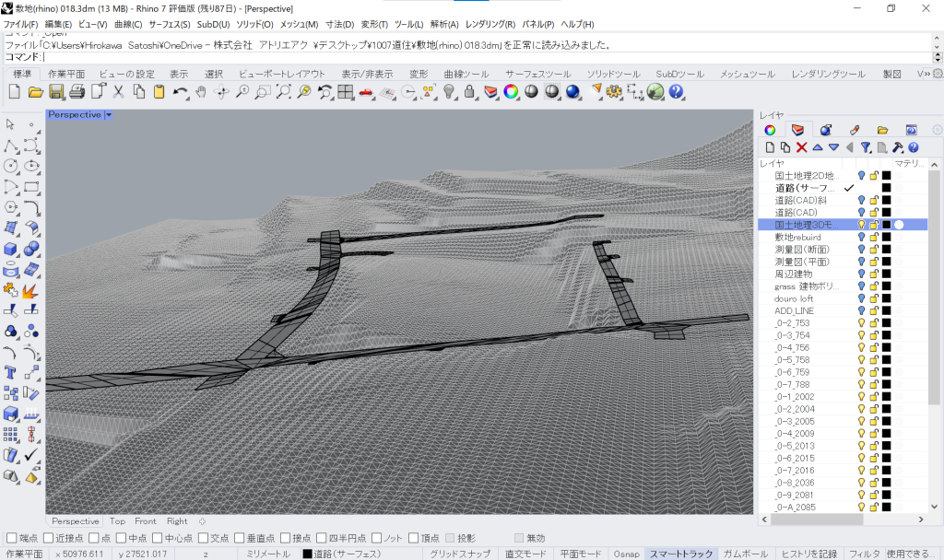This screenshot has height=560, width=944.
Task: Move layer up with blue triangle icon
Action: coord(818,147)
